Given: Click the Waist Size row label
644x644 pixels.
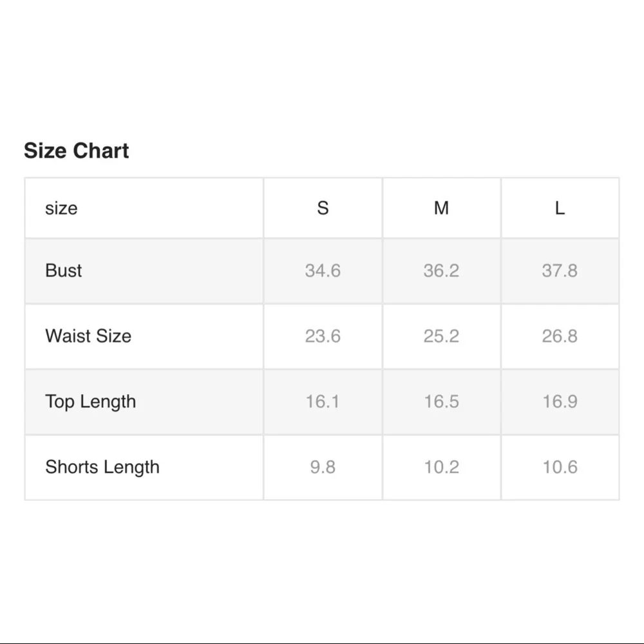Looking at the screenshot, I should click(88, 336).
